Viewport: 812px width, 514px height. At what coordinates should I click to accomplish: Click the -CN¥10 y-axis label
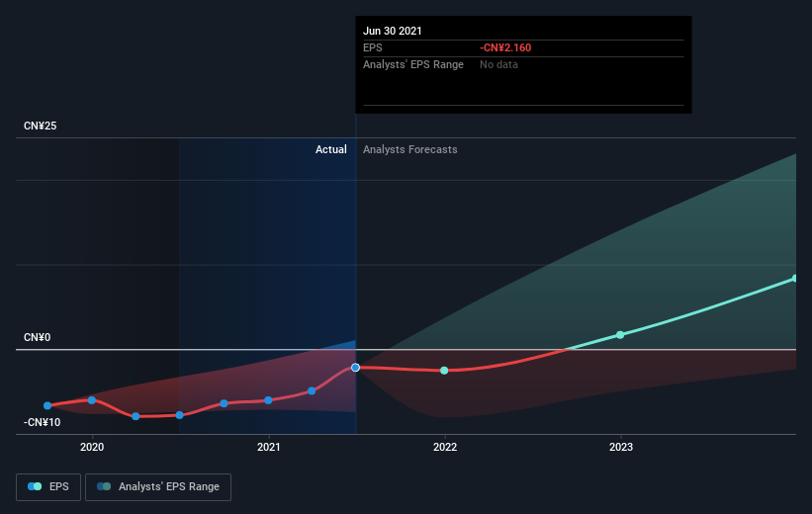[42, 422]
